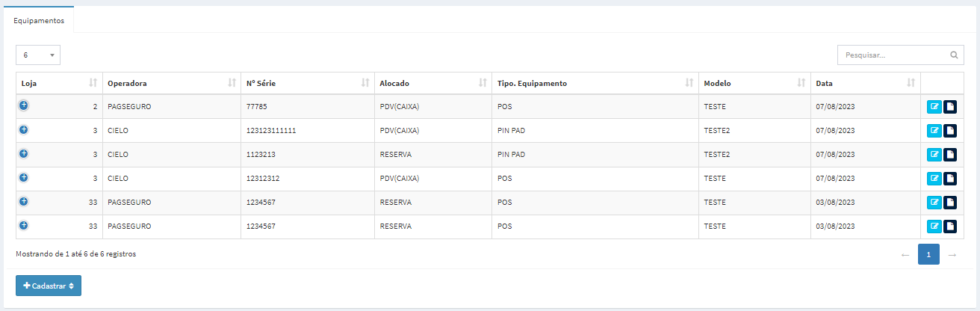Focus the Pesquisar search field
This screenshot has height=311, width=980.
click(x=901, y=55)
